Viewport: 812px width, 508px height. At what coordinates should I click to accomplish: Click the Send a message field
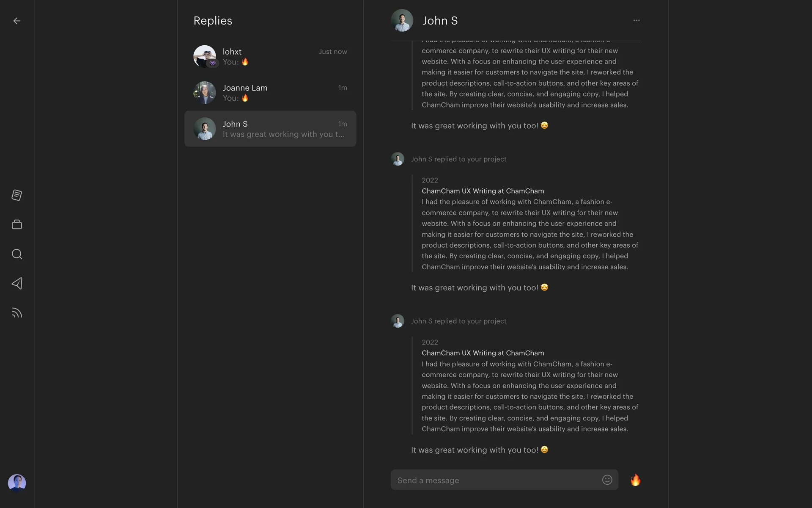pos(495,480)
